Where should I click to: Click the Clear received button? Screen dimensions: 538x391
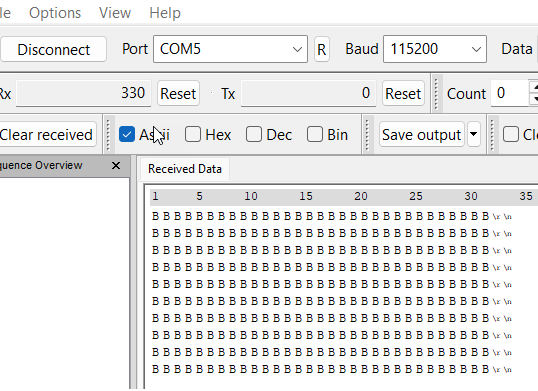pos(47,134)
